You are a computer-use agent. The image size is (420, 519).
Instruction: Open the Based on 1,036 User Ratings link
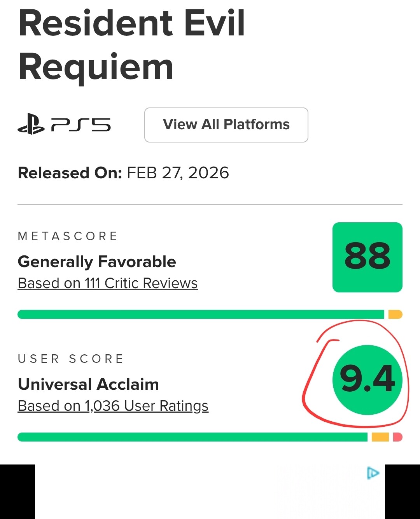113,406
